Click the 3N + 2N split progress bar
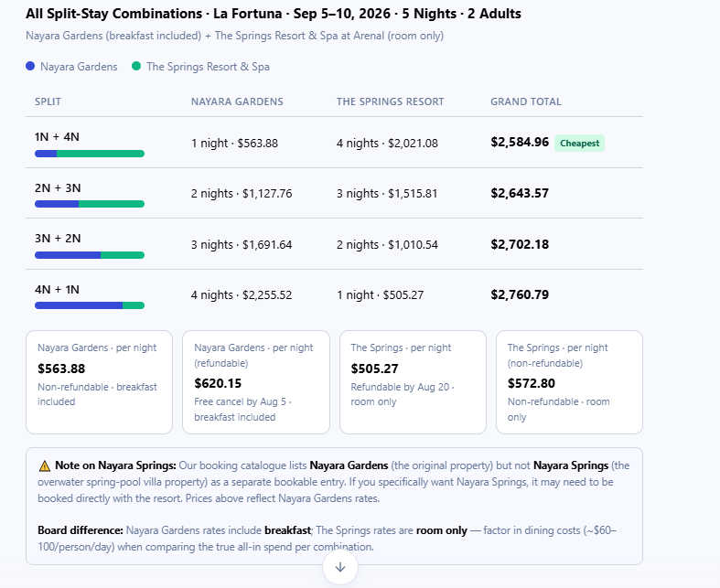Viewport: 720px width, 588px height. (x=90, y=255)
